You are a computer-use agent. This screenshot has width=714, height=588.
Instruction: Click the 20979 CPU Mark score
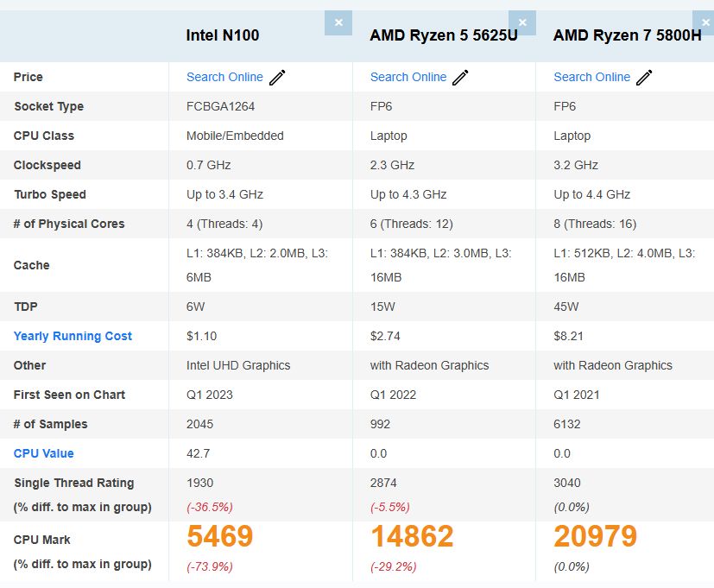[595, 536]
